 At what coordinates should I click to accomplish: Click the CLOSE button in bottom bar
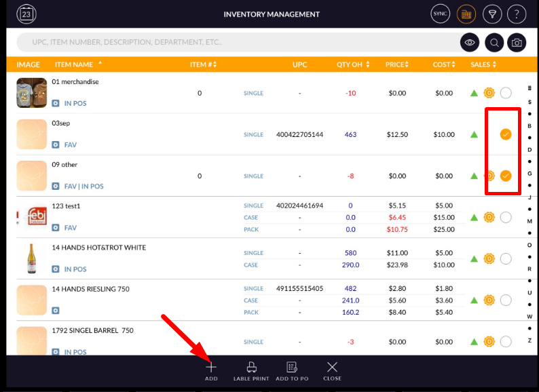pyautogui.click(x=332, y=371)
